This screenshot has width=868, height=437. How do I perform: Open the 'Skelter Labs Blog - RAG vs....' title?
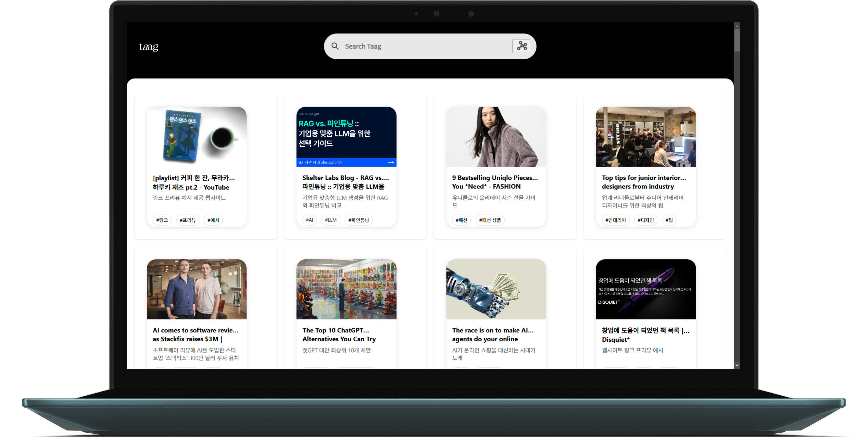(345, 182)
